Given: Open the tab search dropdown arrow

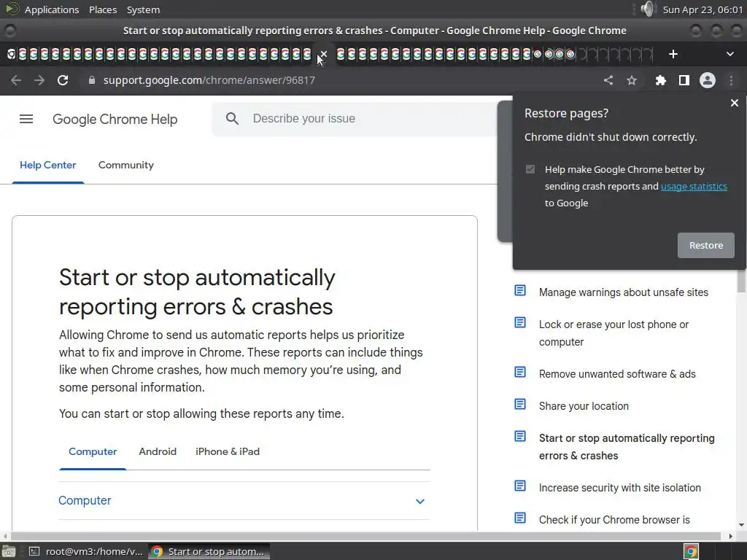Looking at the screenshot, I should pyautogui.click(x=729, y=54).
